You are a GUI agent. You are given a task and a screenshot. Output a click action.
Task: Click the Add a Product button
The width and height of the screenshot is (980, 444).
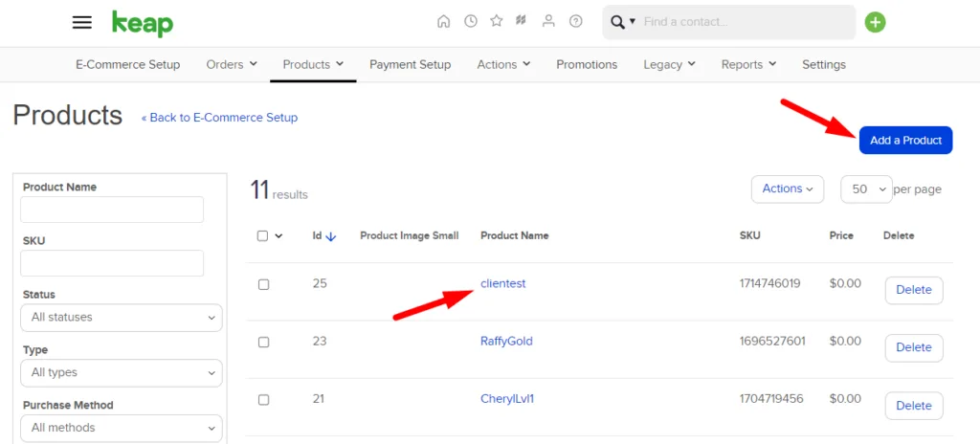click(905, 140)
